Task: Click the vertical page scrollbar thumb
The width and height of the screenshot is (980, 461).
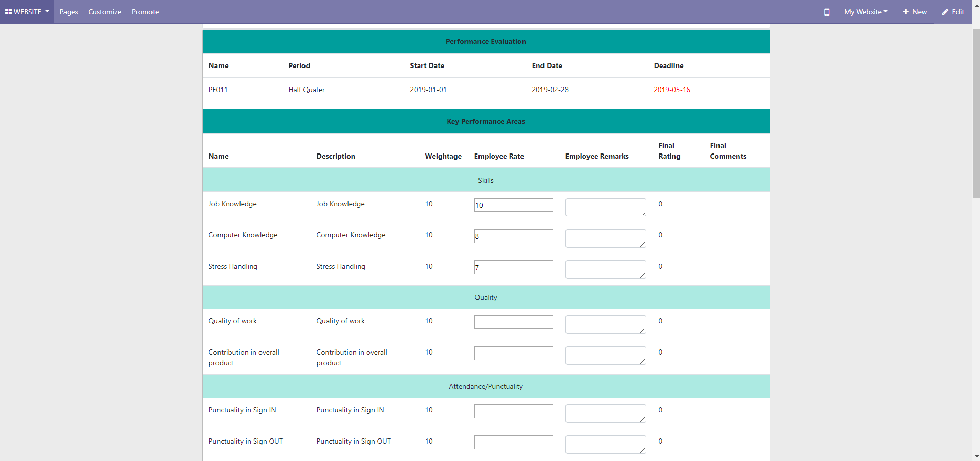Action: tap(976, 113)
